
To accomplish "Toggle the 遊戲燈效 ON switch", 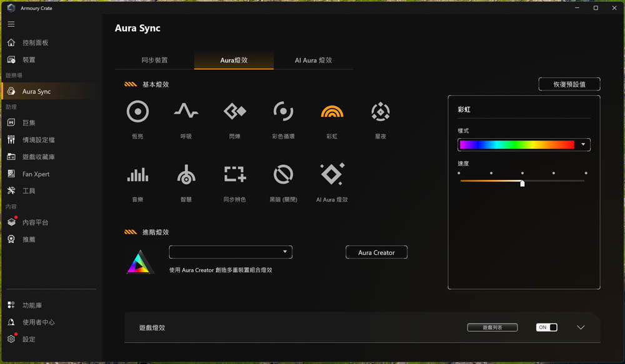I will (546, 327).
